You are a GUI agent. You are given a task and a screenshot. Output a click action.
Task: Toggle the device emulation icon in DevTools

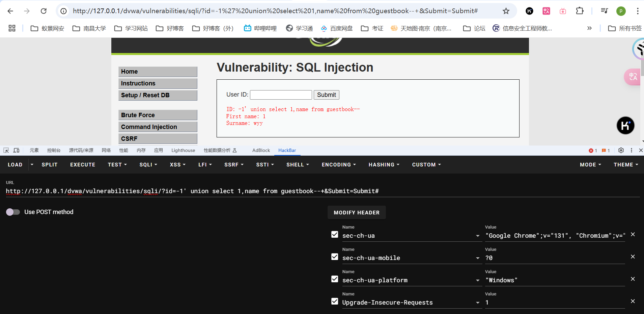coord(16,150)
